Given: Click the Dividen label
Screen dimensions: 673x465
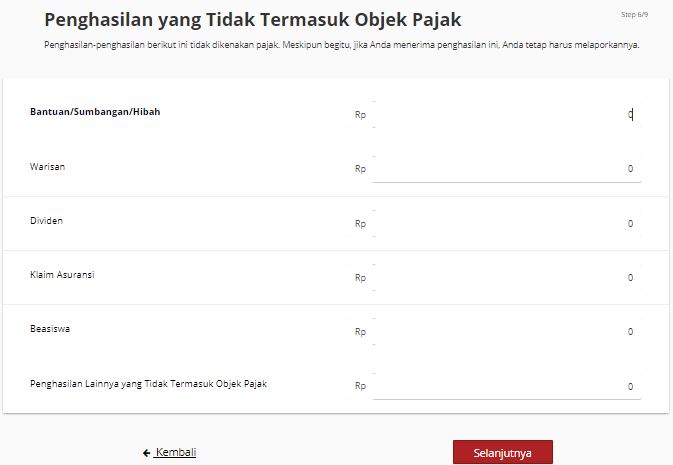Looking at the screenshot, I should click(x=46, y=221).
